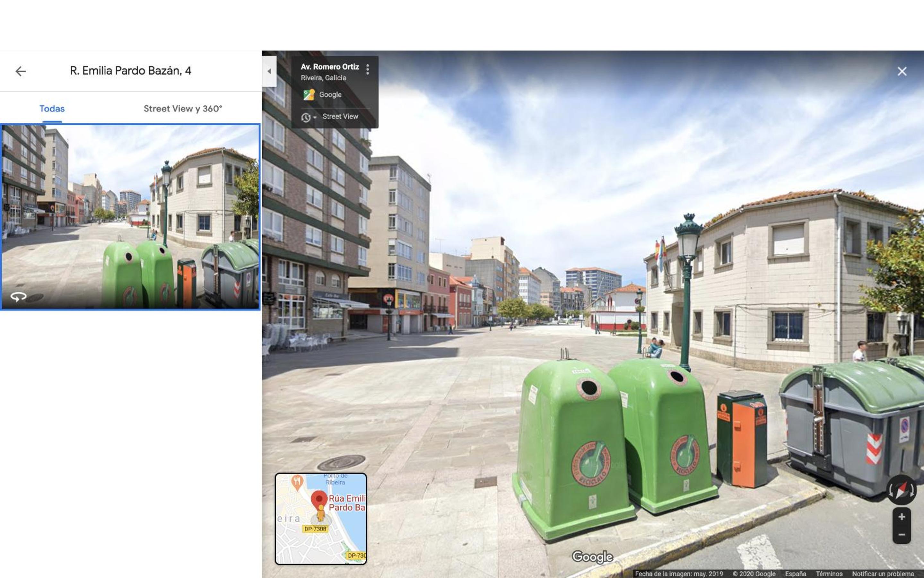Click the 360 rotate icon on thumbnail
Screen dimensions: 924x578
pyautogui.click(x=18, y=296)
